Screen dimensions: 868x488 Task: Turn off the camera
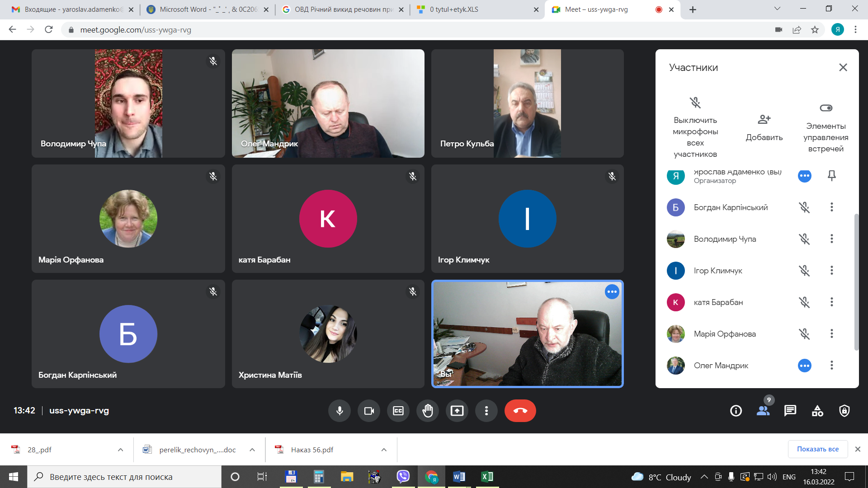click(x=369, y=411)
